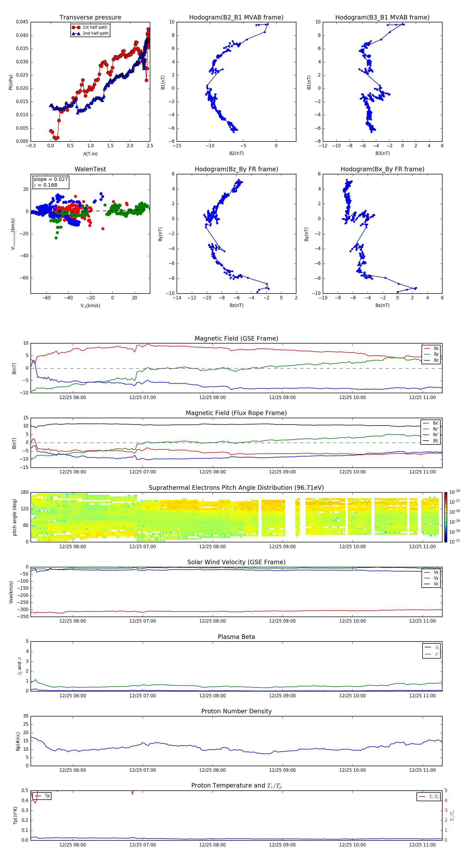Click the "A(T·m)" x-axis label
Screen dimensions: 473x868
pos(90,154)
